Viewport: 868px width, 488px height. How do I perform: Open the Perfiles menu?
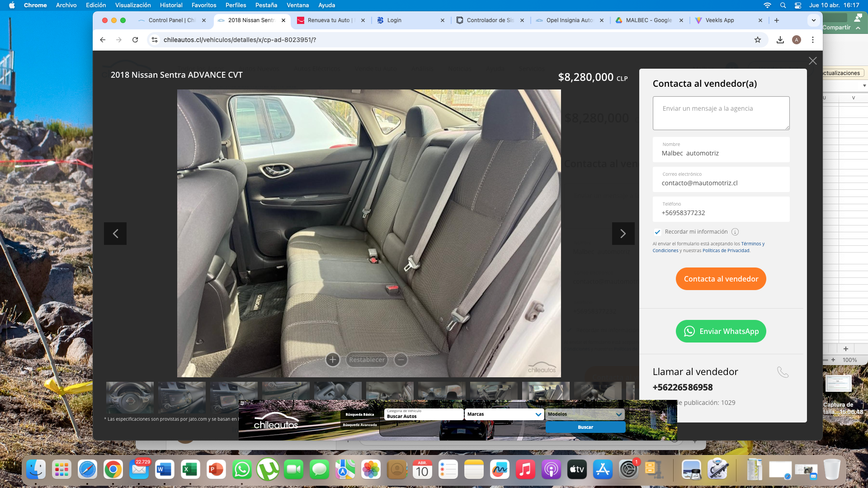coord(236,5)
